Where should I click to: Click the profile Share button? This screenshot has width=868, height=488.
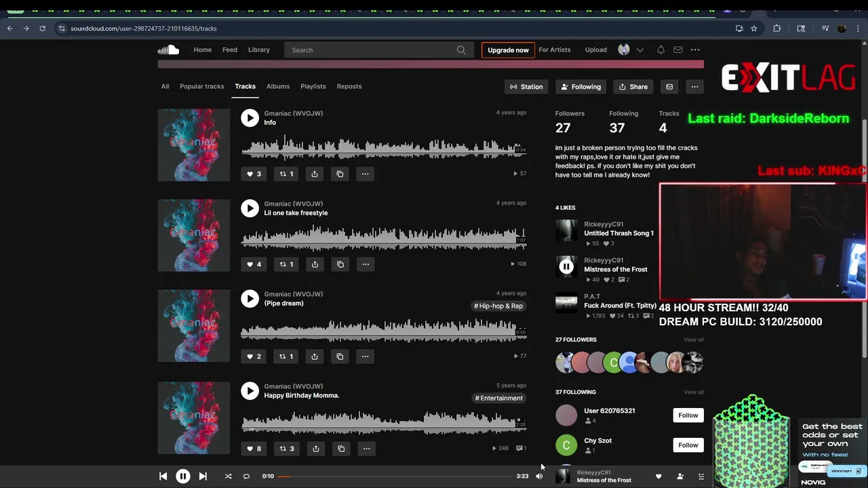pyautogui.click(x=633, y=87)
